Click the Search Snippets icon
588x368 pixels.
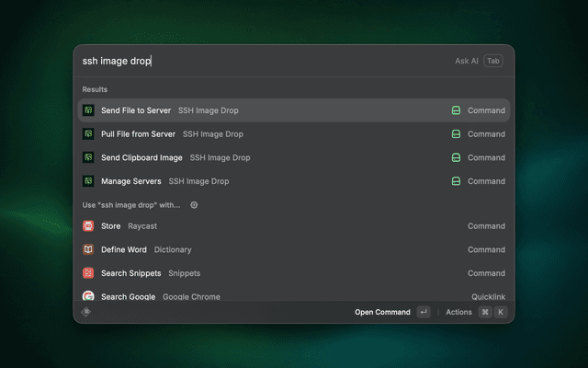(88, 273)
